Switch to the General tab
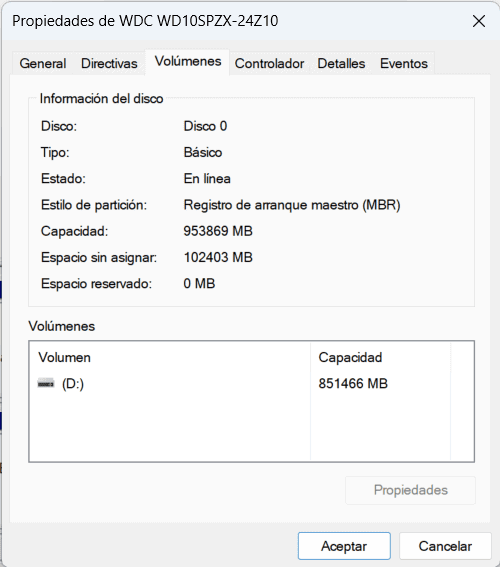Viewport: 500px width, 567px height. [x=43, y=64]
